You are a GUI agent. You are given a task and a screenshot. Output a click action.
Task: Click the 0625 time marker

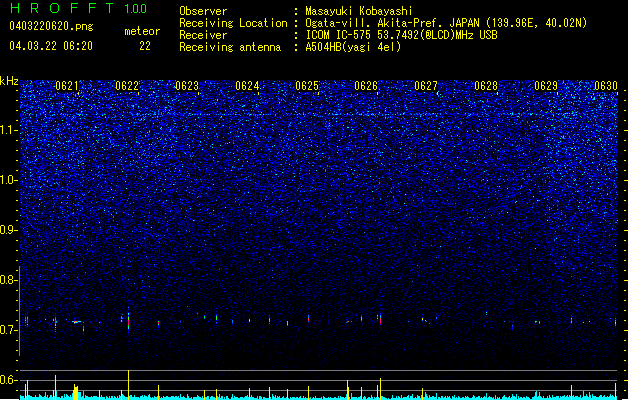click(x=307, y=86)
